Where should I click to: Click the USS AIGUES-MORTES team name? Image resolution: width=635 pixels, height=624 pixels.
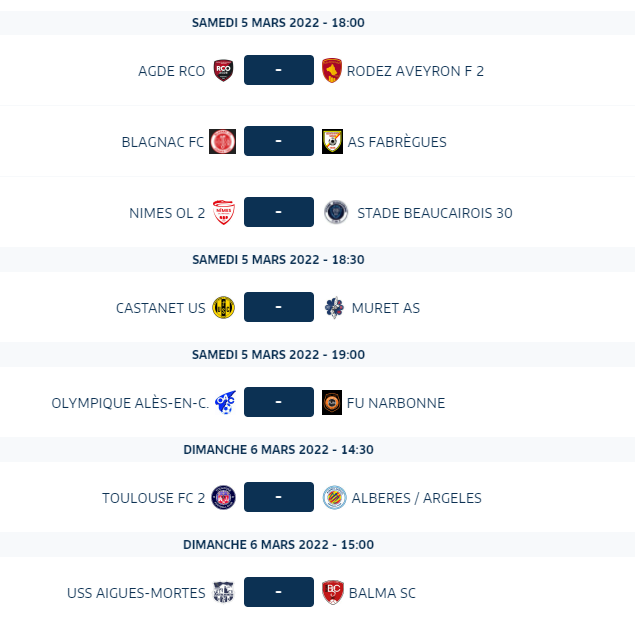[x=136, y=593]
